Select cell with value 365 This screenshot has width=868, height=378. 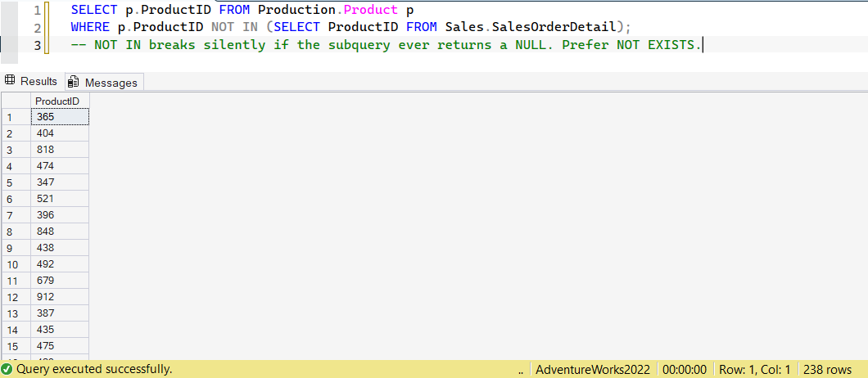pyautogui.click(x=60, y=117)
